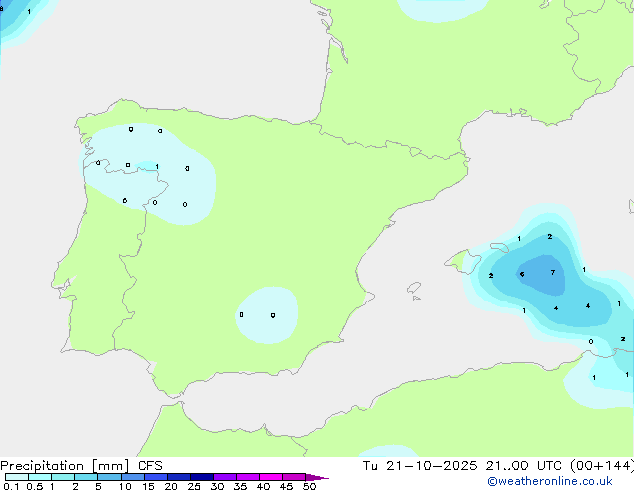Screen dimensions: 634x490
Task: Click the legend label '30'
Action: pos(218,486)
